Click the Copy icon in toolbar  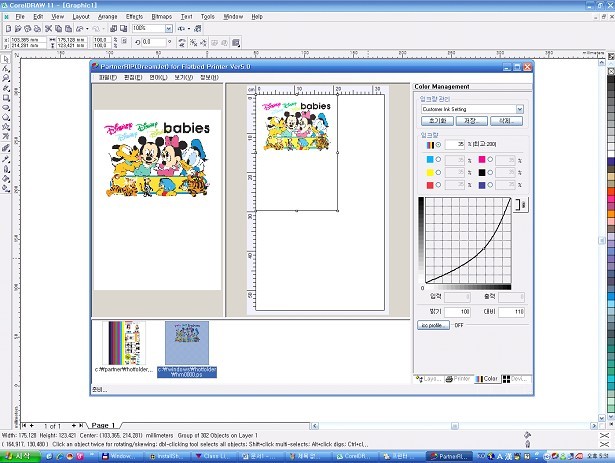(58, 29)
